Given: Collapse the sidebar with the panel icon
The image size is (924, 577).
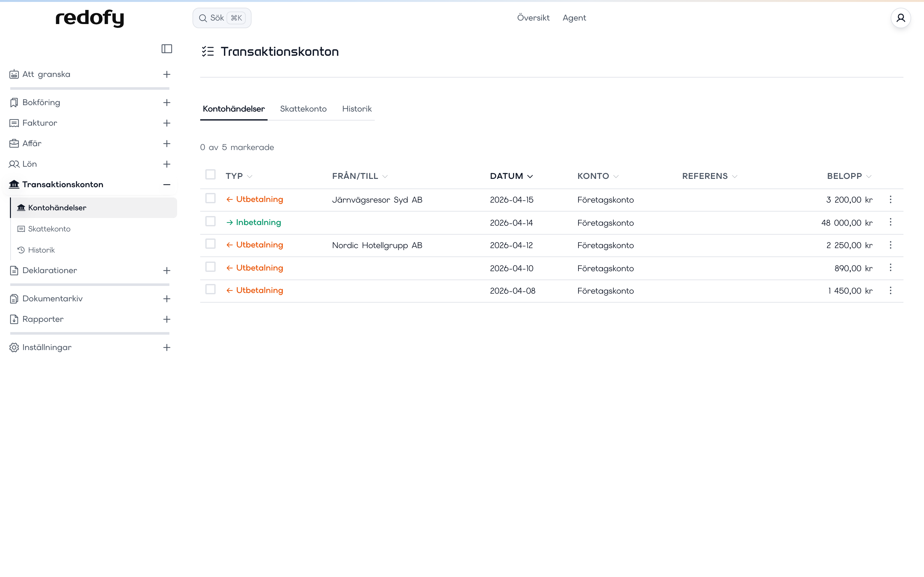Looking at the screenshot, I should tap(167, 49).
